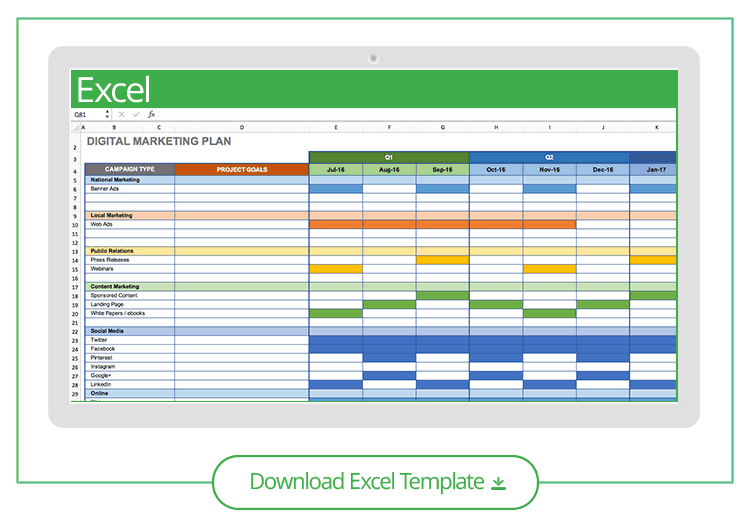Click the enter checkmark icon in formula bar
The height and width of the screenshot is (528, 746).
coord(136,115)
